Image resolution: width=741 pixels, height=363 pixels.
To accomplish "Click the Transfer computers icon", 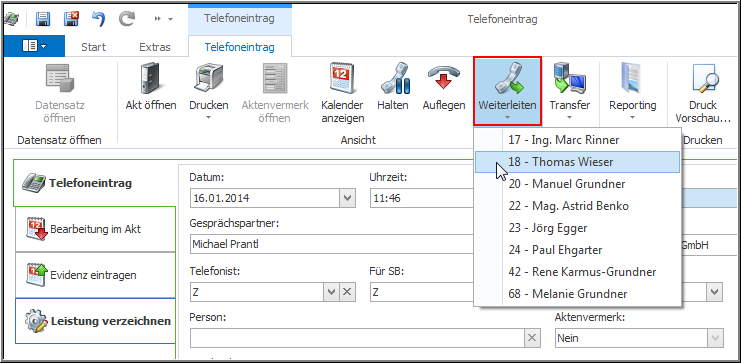I will [x=569, y=78].
